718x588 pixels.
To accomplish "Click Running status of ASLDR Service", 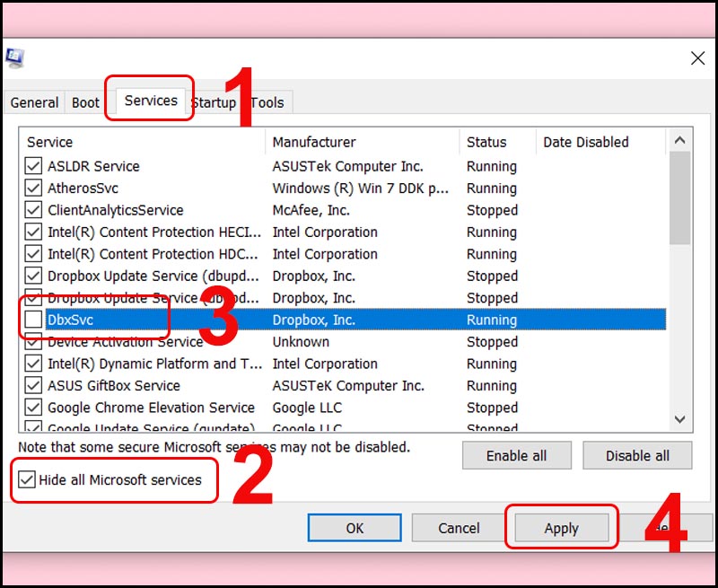I will (491, 166).
